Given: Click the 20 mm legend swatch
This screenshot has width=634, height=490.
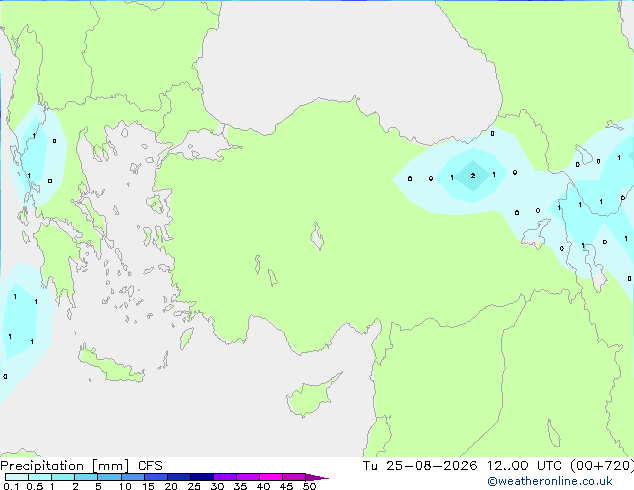Looking at the screenshot, I should pos(179,477).
